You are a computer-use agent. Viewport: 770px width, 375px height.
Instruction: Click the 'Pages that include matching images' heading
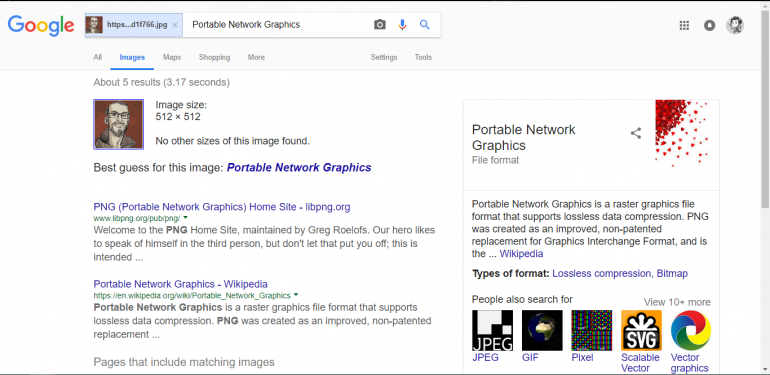tap(184, 362)
